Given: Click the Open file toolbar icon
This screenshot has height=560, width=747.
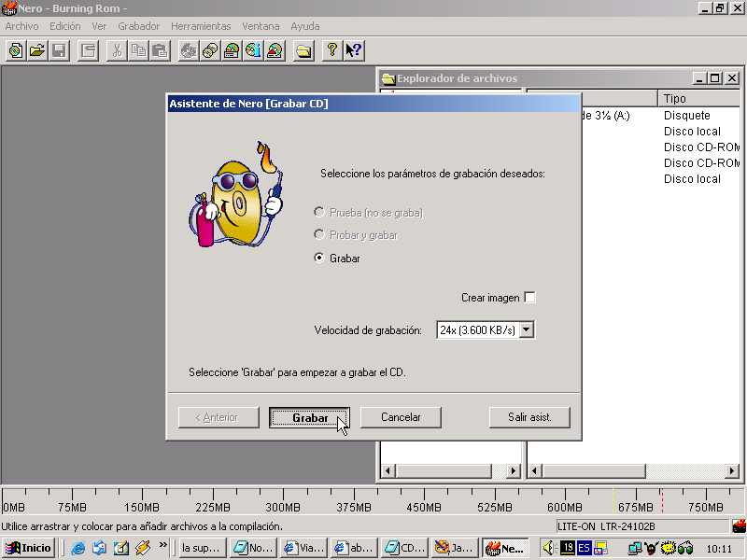Looking at the screenshot, I should click(37, 50).
